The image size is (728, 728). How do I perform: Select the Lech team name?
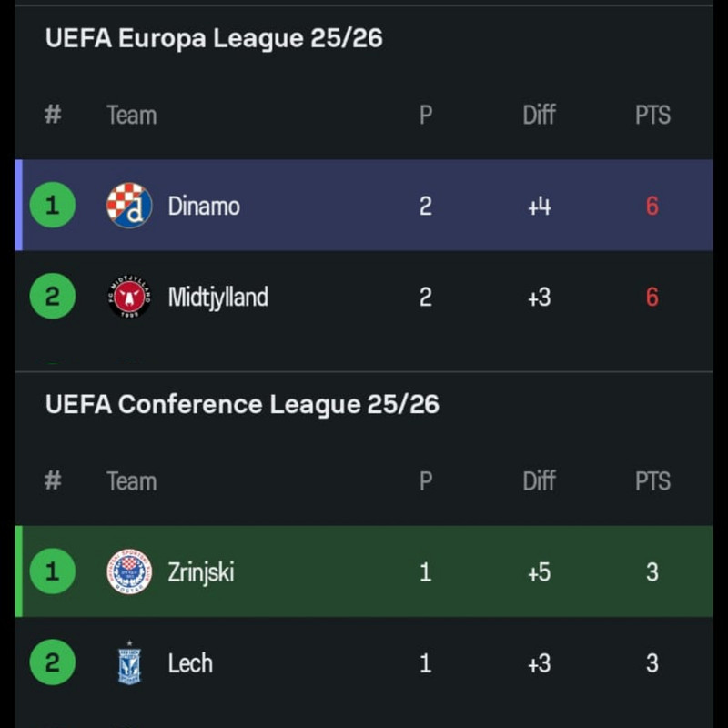[x=190, y=663]
